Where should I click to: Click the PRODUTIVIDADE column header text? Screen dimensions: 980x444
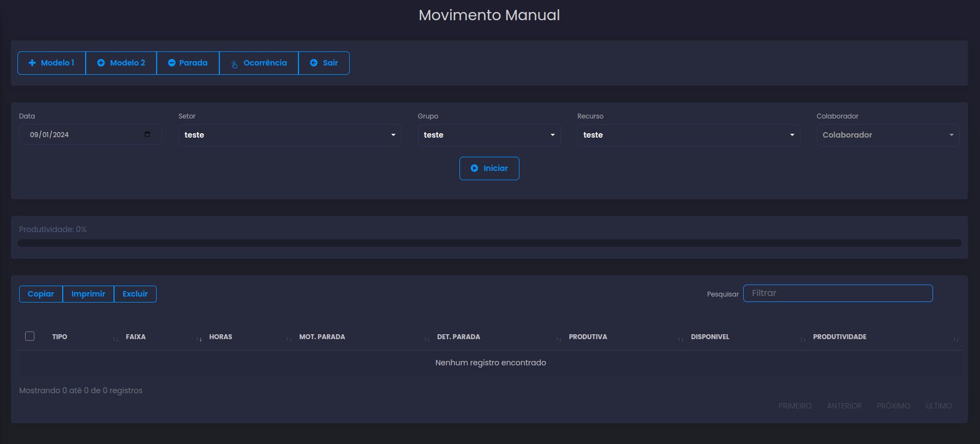coord(840,337)
